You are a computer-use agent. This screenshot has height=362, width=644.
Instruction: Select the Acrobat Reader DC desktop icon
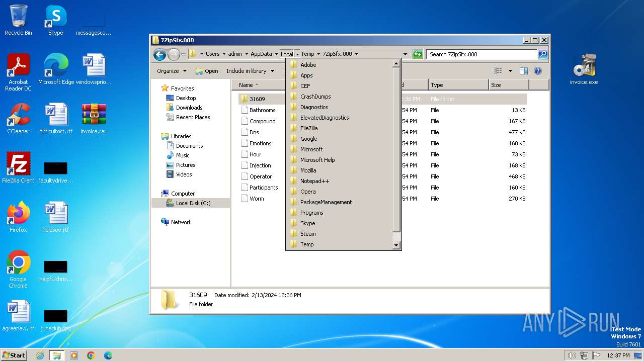(x=18, y=72)
